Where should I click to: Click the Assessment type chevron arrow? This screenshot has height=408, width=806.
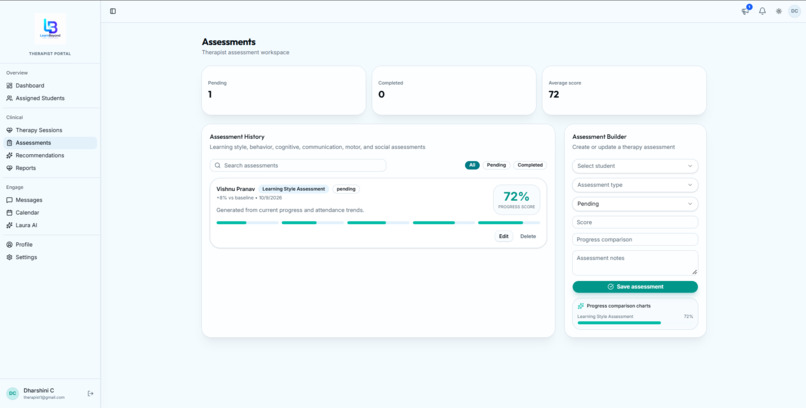690,185
